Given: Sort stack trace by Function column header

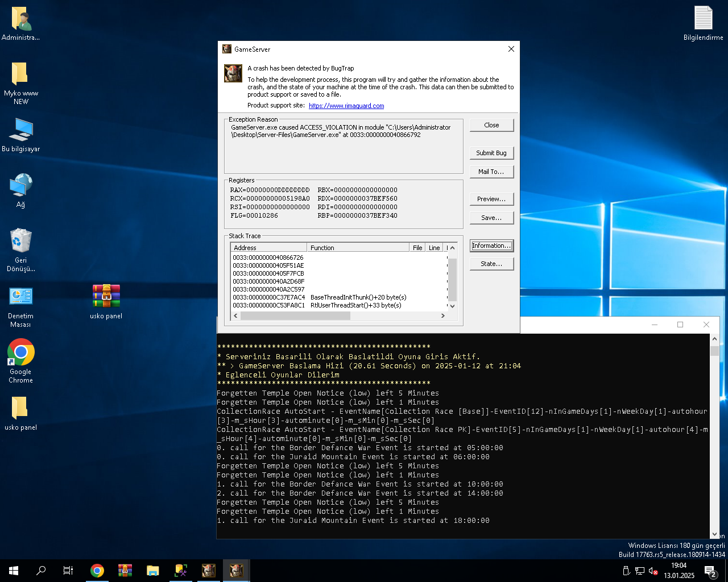Looking at the screenshot, I should (358, 248).
